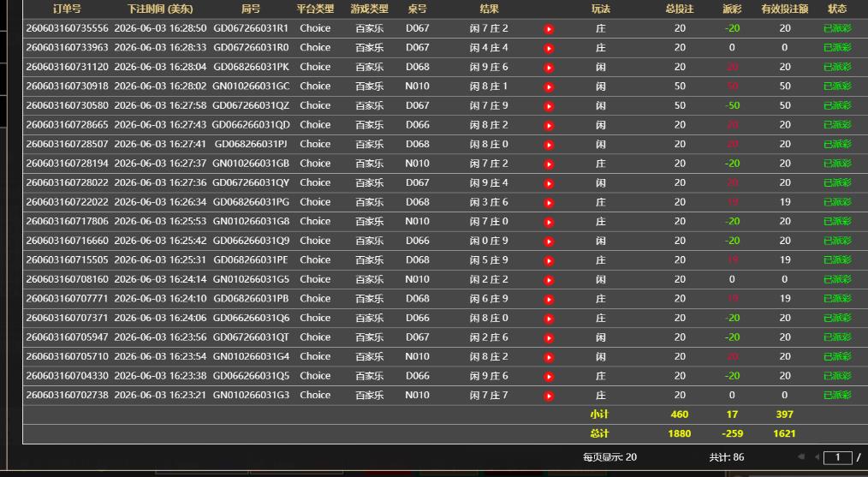This screenshot has width=868, height=477.
Task: Click result 闲 0 庄 9
Action: [x=489, y=241]
